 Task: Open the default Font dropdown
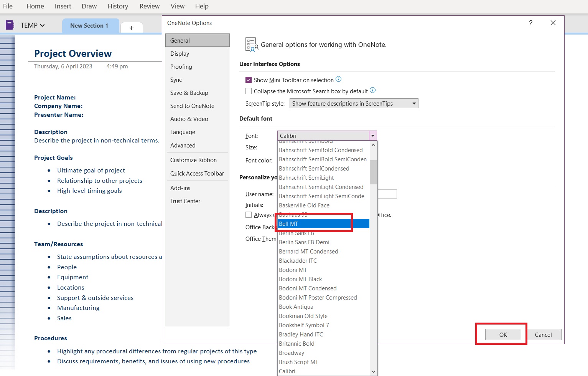click(372, 135)
